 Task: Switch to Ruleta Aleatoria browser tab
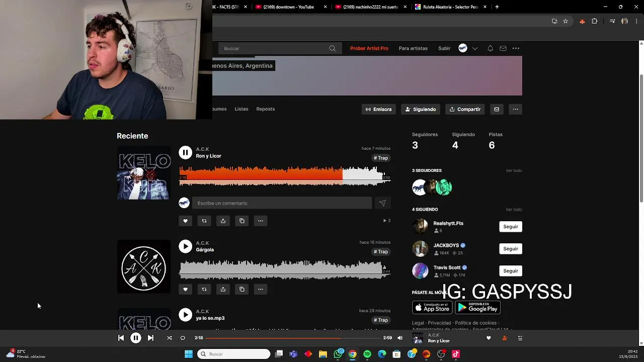(x=450, y=7)
